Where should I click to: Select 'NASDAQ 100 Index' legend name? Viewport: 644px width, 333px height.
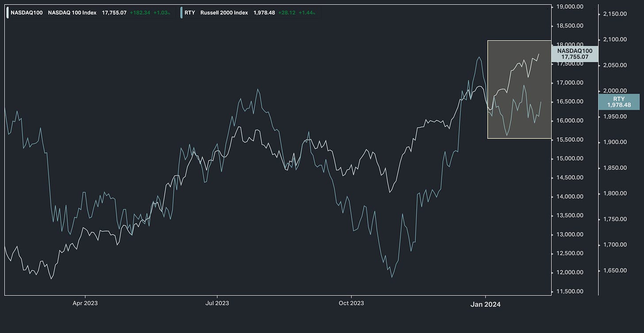[x=73, y=13]
